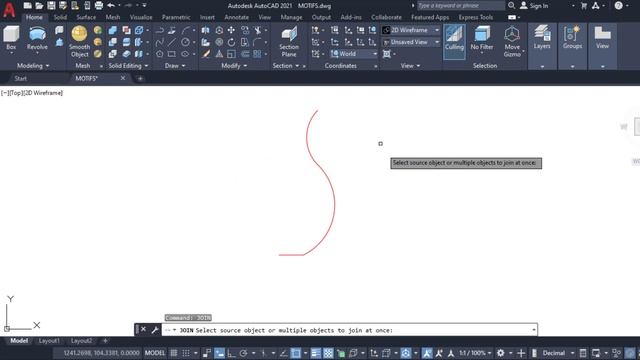Open file using Open folder icon
Image resolution: width=640 pixels, height=360 pixels.
tap(39, 6)
